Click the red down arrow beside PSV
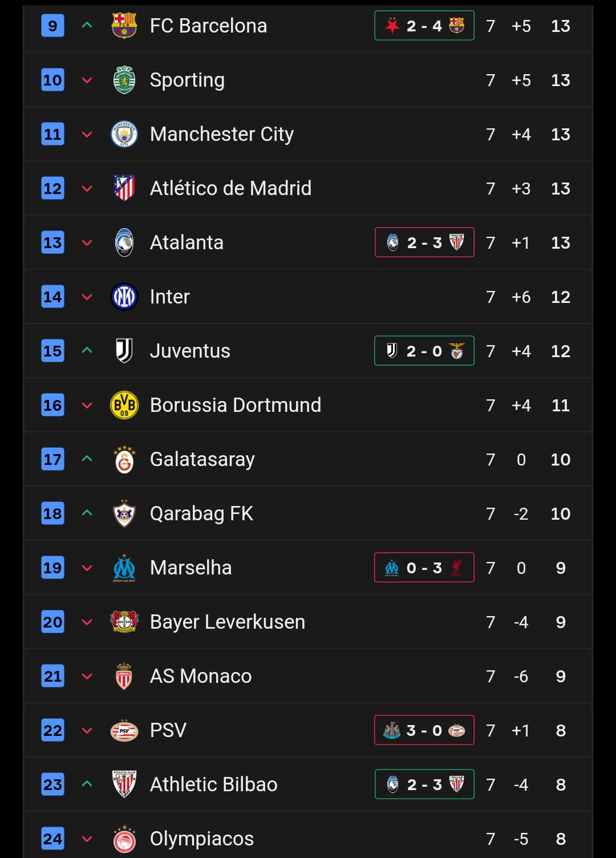 coord(87,730)
